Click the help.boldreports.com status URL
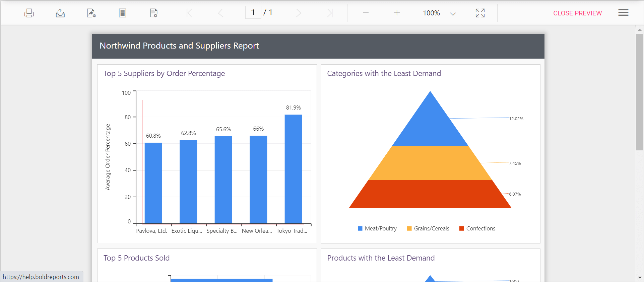Viewport: 644px width, 282px height. pyautogui.click(x=41, y=277)
